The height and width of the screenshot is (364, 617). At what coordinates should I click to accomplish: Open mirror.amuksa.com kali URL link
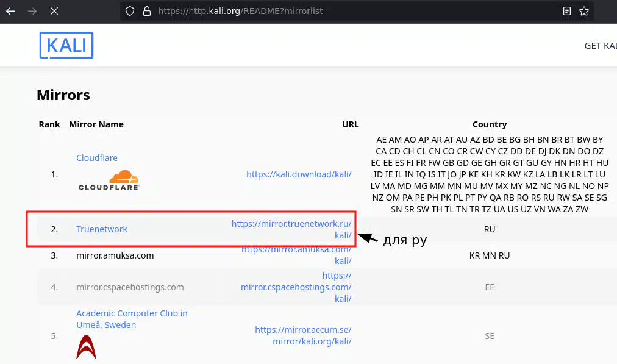pyautogui.click(x=296, y=255)
